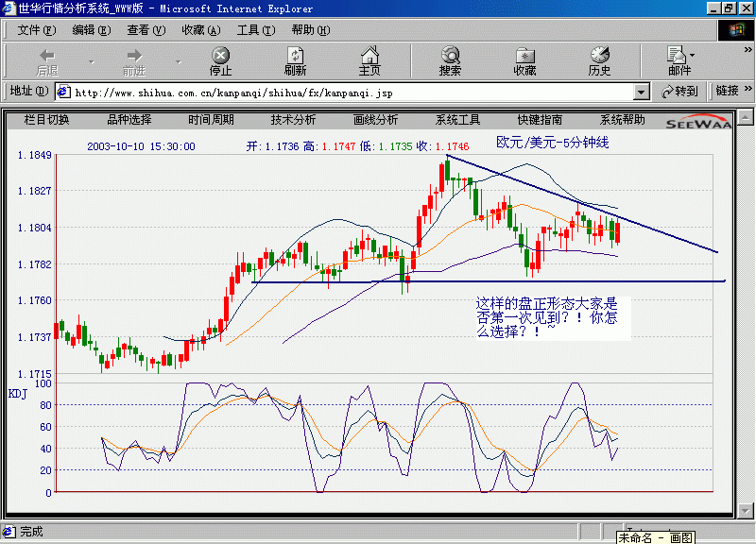Open the 品种选择 menu
756x544 pixels.
coord(129,120)
